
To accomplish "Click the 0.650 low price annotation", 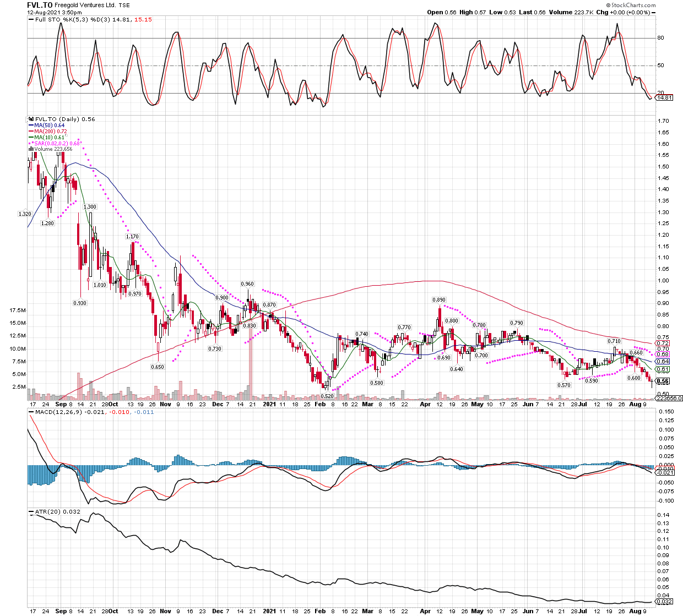I will point(158,367).
